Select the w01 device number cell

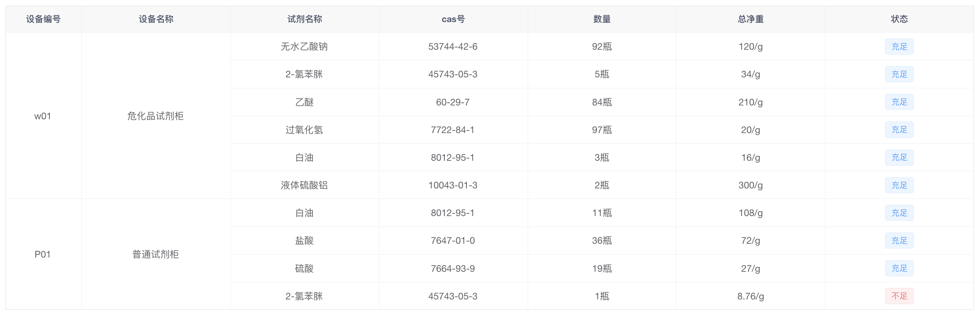[43, 116]
